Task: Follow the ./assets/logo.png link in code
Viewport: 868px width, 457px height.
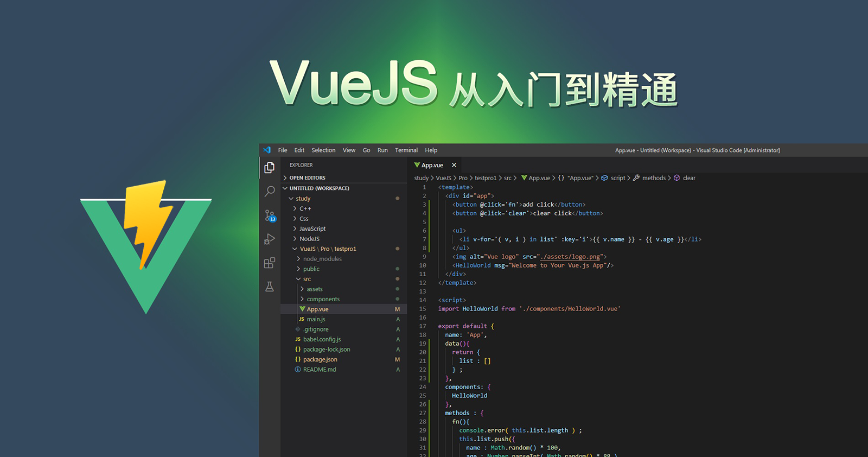Action: pyautogui.click(x=570, y=257)
